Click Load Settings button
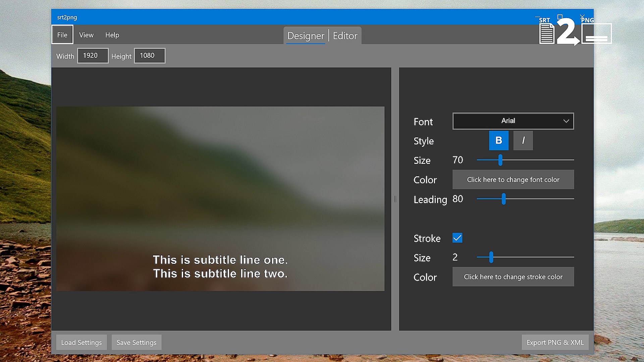This screenshot has width=644, height=362. [x=82, y=342]
